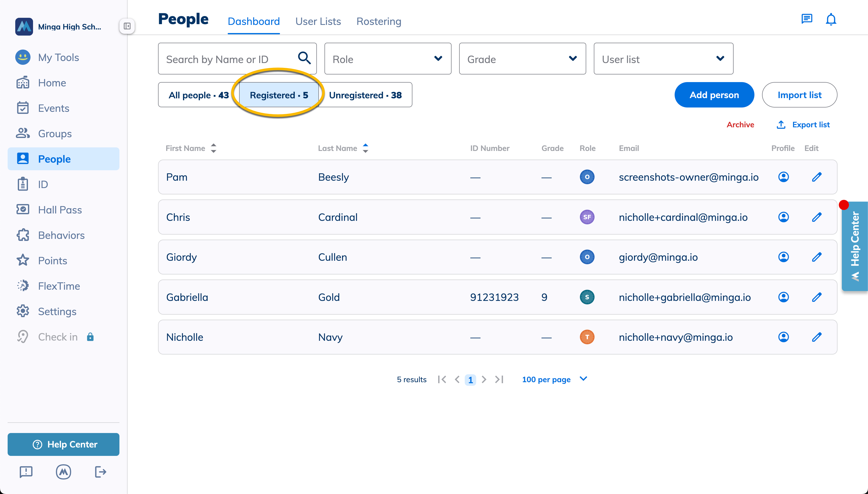This screenshot has width=868, height=494.
Task: Open Behaviors in sidebar
Action: pos(64,235)
